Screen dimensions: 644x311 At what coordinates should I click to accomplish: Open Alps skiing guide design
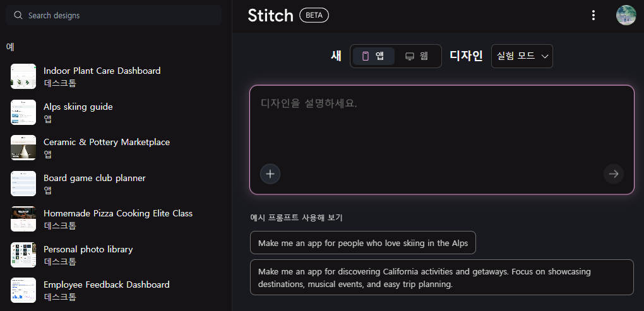(x=78, y=107)
